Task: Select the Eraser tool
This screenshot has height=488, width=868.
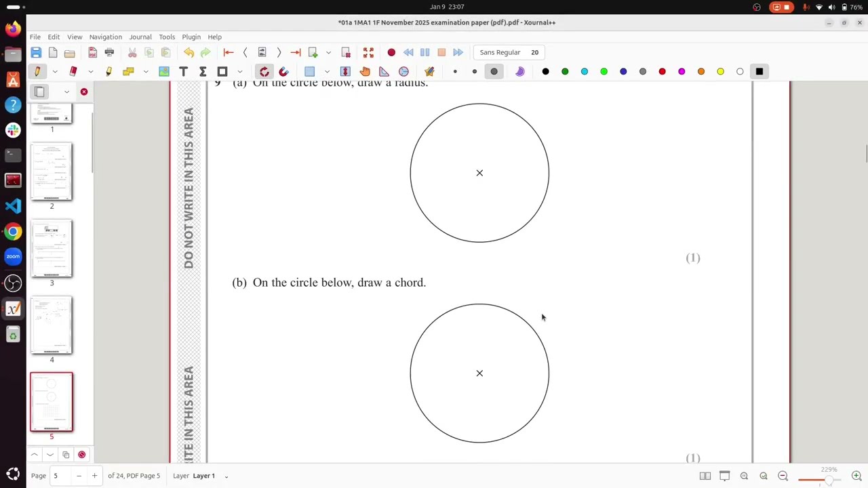Action: point(73,71)
